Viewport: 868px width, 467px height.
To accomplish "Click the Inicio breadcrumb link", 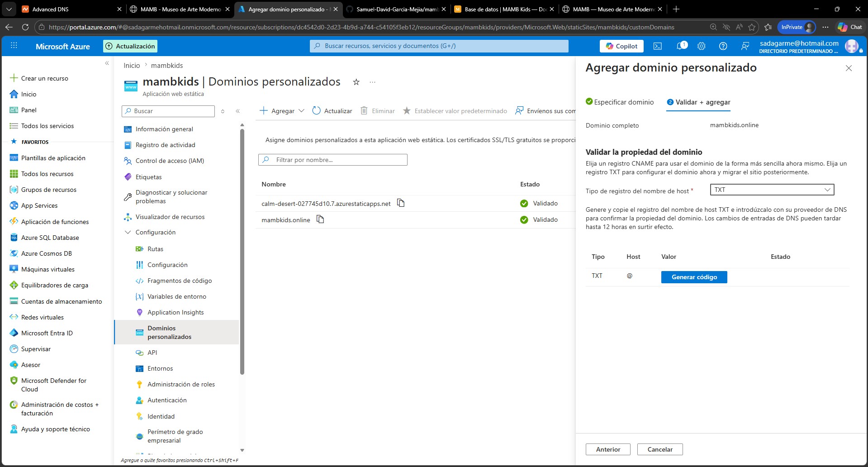I will (x=132, y=66).
